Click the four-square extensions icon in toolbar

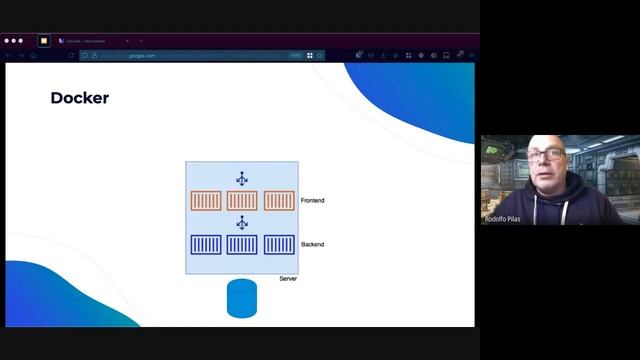pyautogui.click(x=409, y=55)
